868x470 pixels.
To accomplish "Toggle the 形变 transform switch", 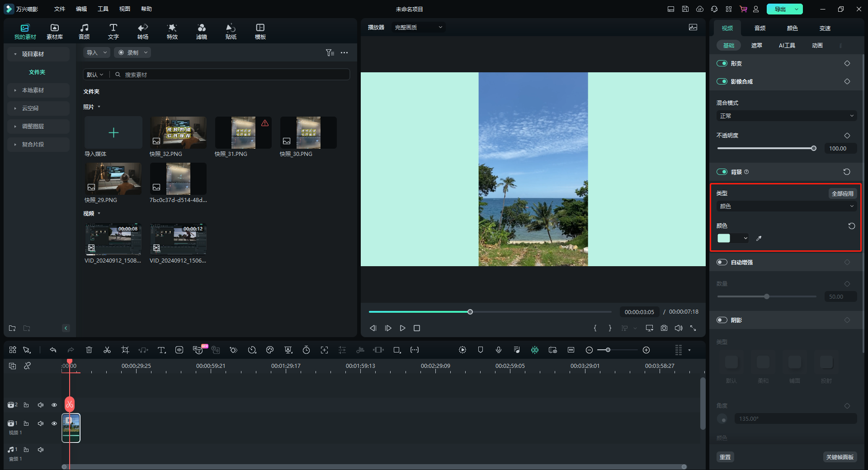I will (x=722, y=63).
